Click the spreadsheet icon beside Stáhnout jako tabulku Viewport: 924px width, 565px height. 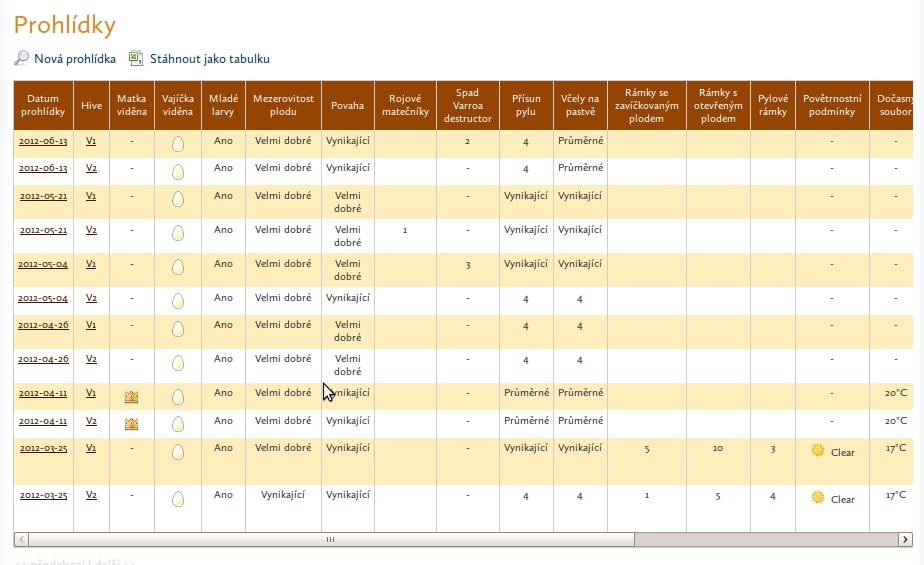(x=136, y=58)
